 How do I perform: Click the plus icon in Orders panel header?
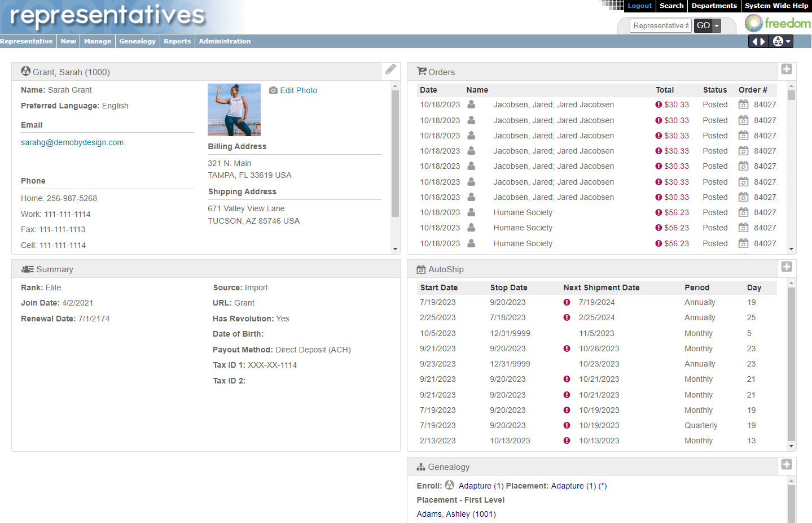click(787, 69)
